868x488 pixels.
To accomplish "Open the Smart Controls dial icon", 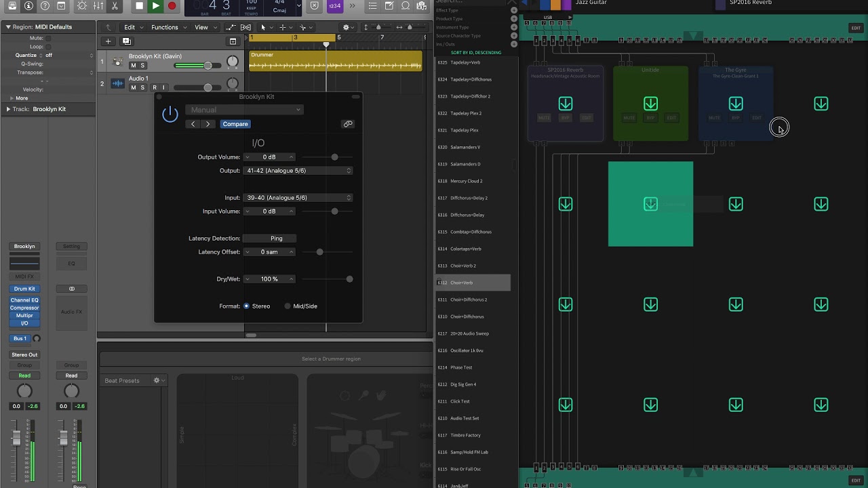I will pyautogui.click(x=82, y=6).
